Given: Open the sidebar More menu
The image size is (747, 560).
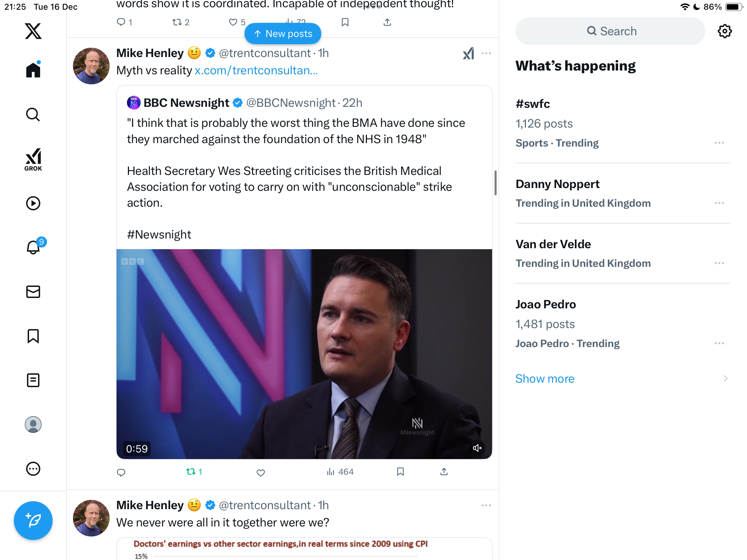Looking at the screenshot, I should click(33, 469).
